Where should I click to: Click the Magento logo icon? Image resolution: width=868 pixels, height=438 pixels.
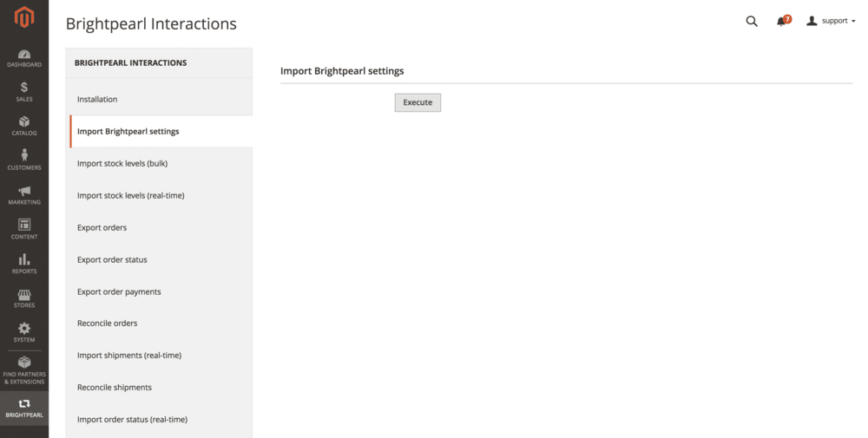click(x=24, y=17)
